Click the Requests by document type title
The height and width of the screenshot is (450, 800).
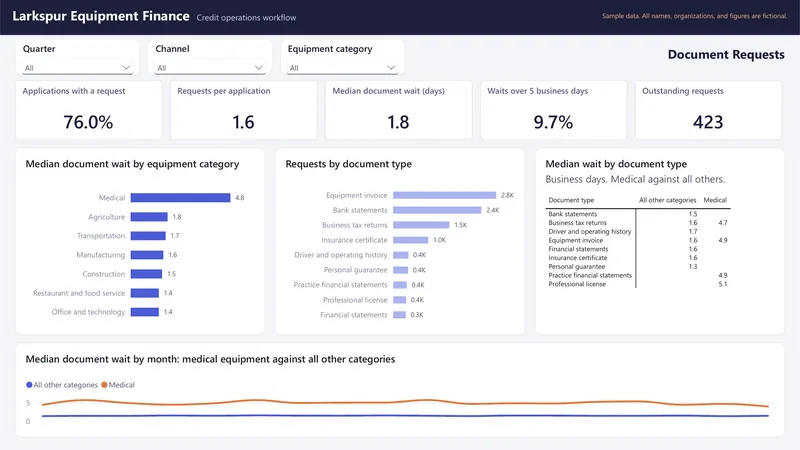(x=348, y=164)
